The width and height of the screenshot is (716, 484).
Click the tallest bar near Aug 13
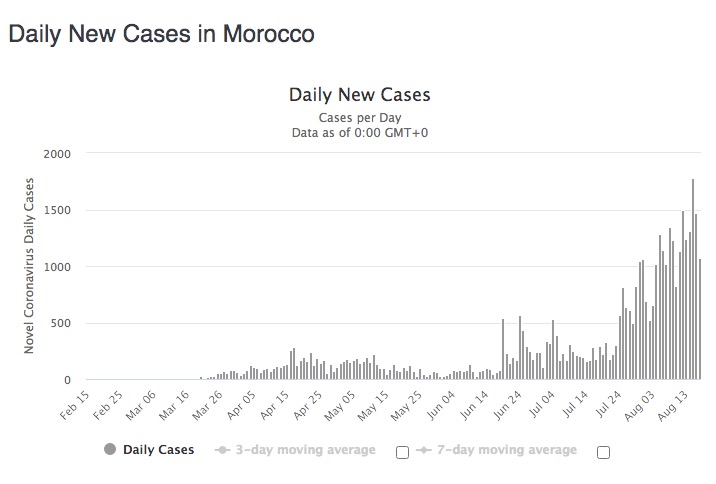693,280
